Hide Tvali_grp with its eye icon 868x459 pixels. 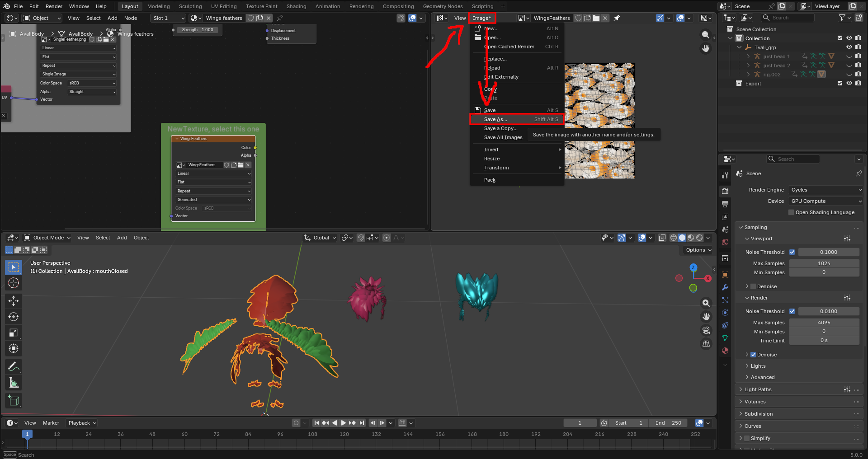click(849, 47)
